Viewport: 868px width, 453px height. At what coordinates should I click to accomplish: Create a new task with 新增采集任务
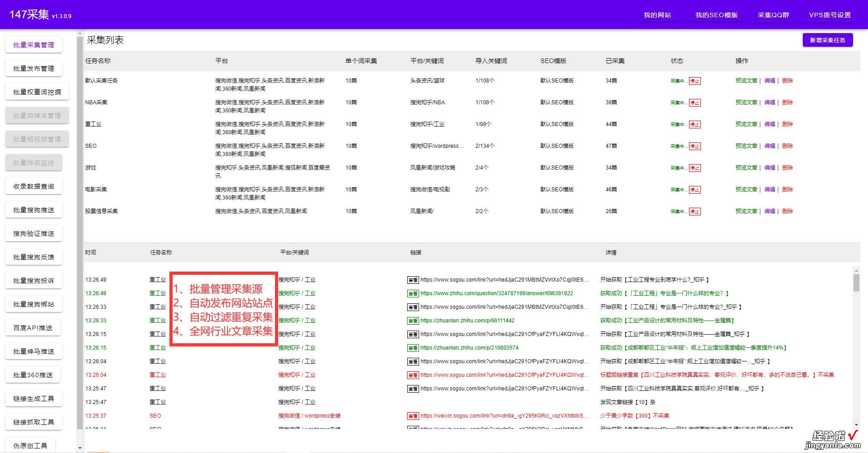(827, 40)
